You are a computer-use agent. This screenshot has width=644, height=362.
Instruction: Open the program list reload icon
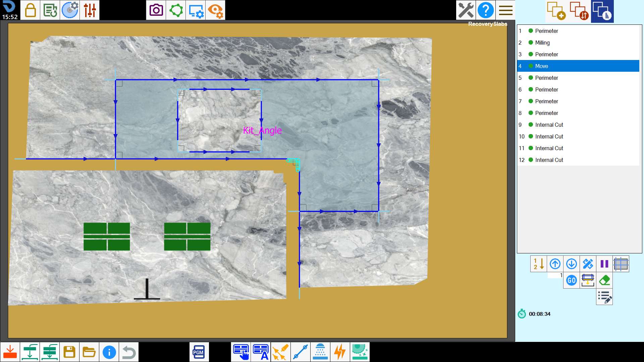click(50, 10)
